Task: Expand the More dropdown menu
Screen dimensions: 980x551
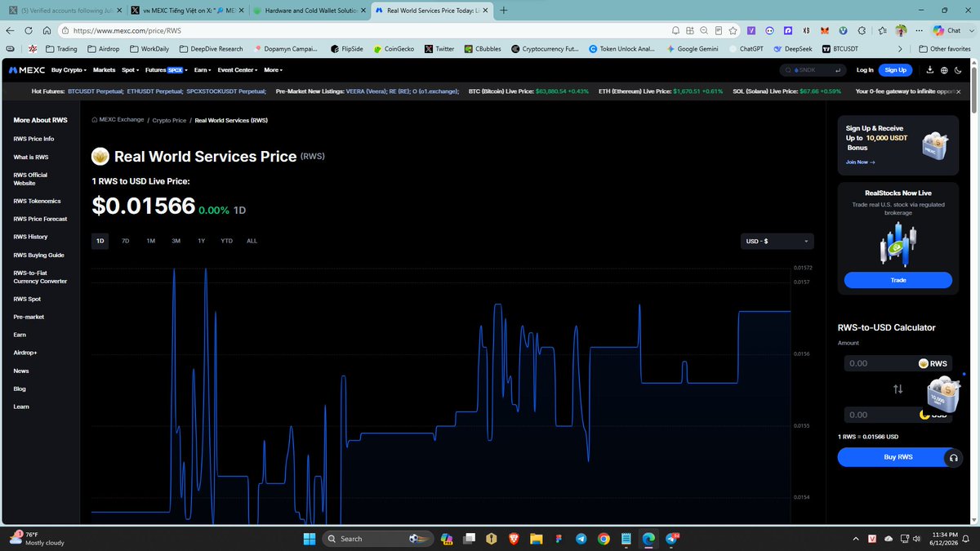Action: click(272, 70)
